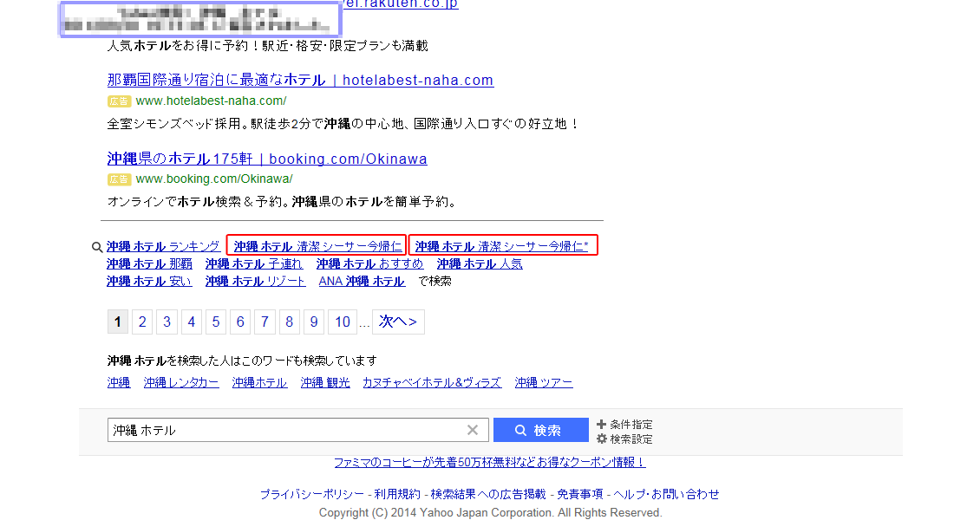Open 検索設定 search settings gear
The width and height of the screenshot is (980, 520).
pyautogui.click(x=624, y=439)
